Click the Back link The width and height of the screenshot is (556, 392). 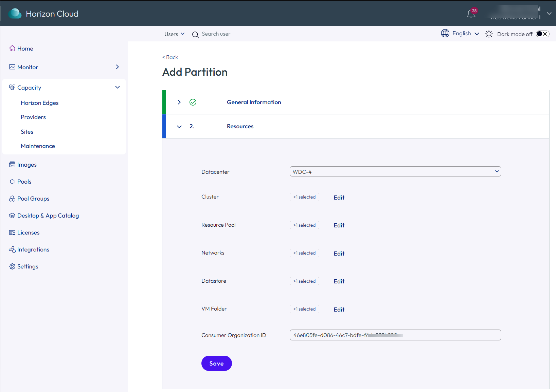(x=170, y=57)
